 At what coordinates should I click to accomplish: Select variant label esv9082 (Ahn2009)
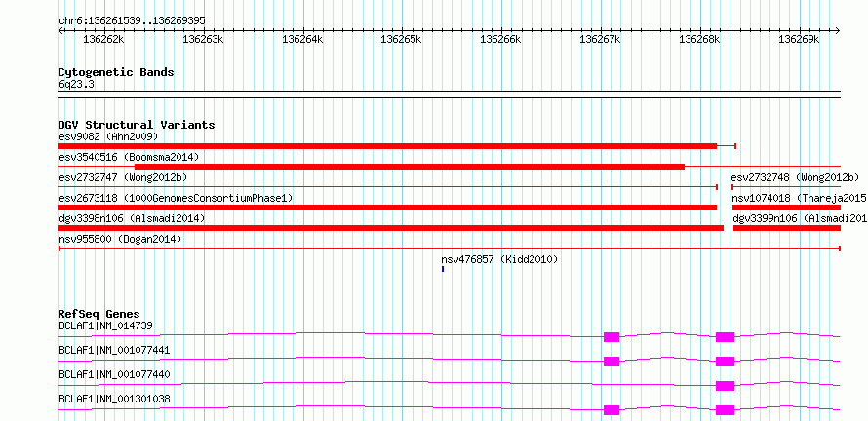[x=108, y=136]
